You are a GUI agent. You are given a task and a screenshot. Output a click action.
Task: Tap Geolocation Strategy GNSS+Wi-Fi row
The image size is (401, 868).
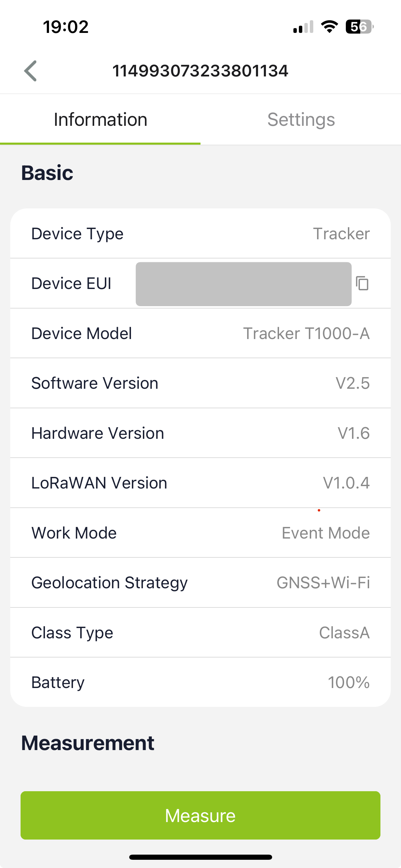pyautogui.click(x=200, y=582)
